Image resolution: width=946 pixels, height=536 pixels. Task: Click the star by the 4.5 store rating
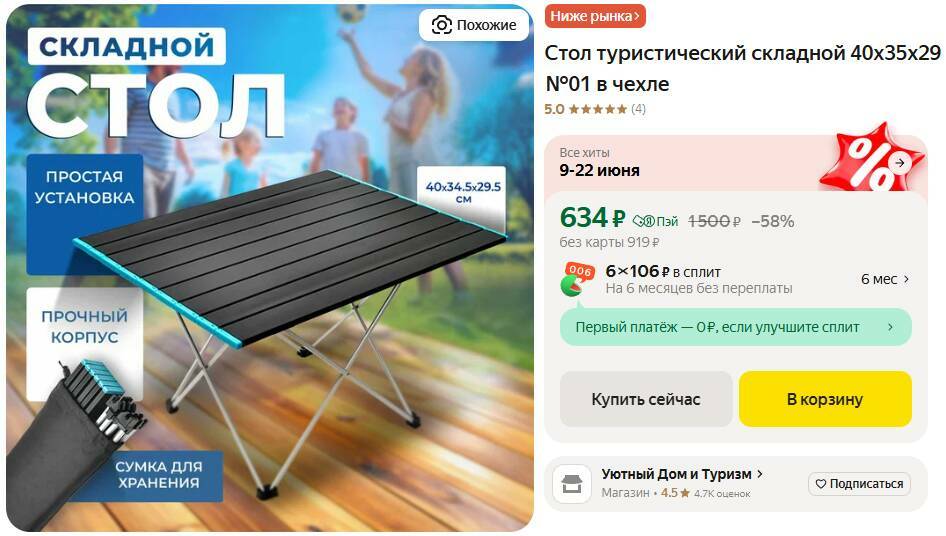click(685, 493)
